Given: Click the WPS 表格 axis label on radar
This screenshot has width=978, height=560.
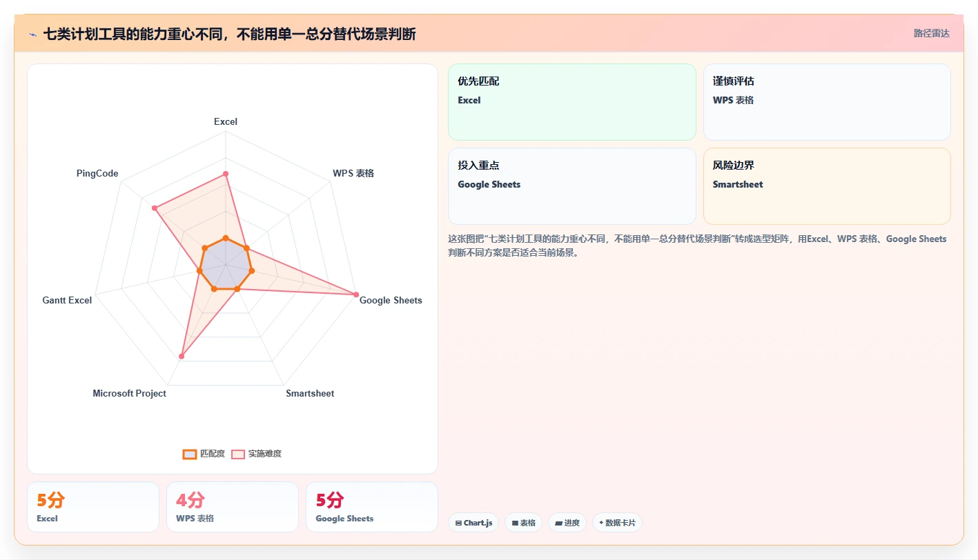Looking at the screenshot, I should pyautogui.click(x=353, y=173).
